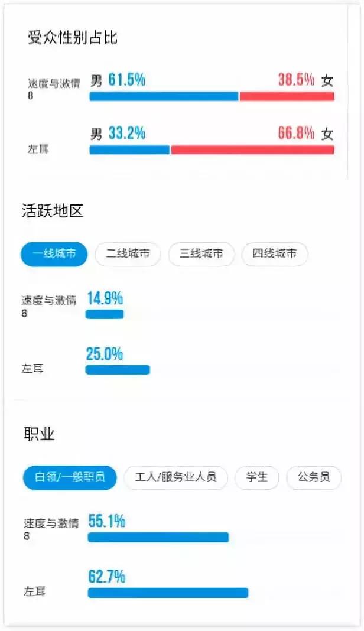Select the 一线城市 filter pill
Screen dimensions: 364x631
tap(54, 254)
